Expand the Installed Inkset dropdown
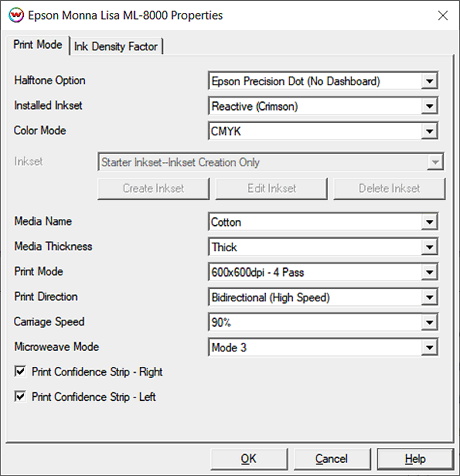This screenshot has width=460, height=476. coord(323,106)
